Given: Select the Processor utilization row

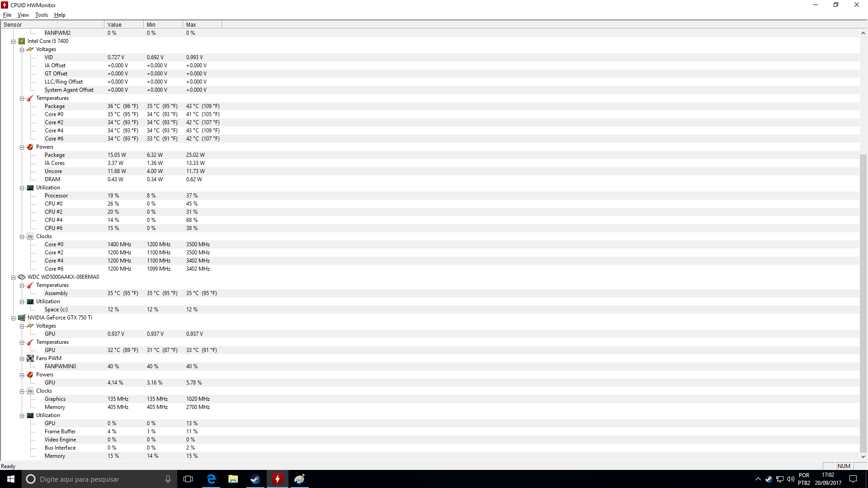Looking at the screenshot, I should click(x=429, y=196).
